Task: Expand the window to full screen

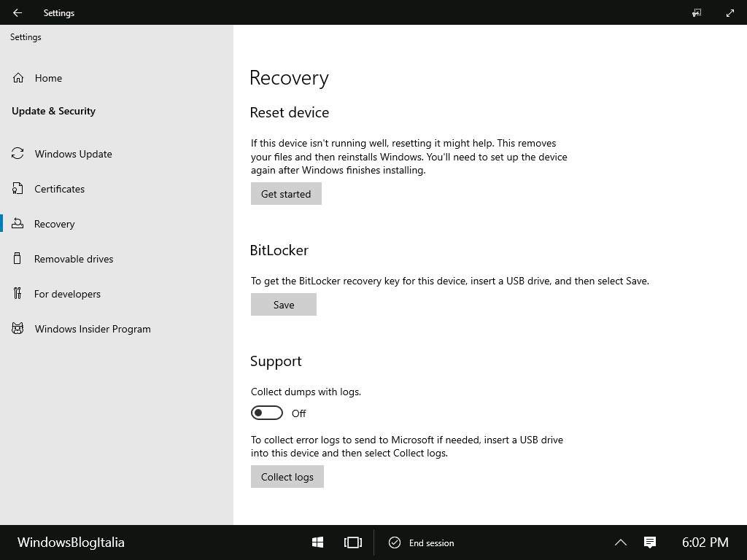Action: tap(729, 13)
